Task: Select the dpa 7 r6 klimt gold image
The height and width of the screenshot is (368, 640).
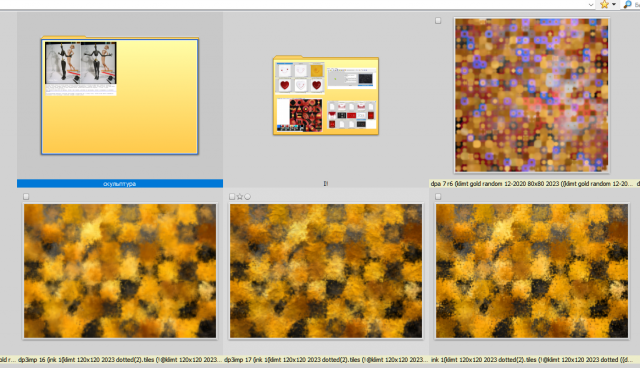Action: point(531,95)
